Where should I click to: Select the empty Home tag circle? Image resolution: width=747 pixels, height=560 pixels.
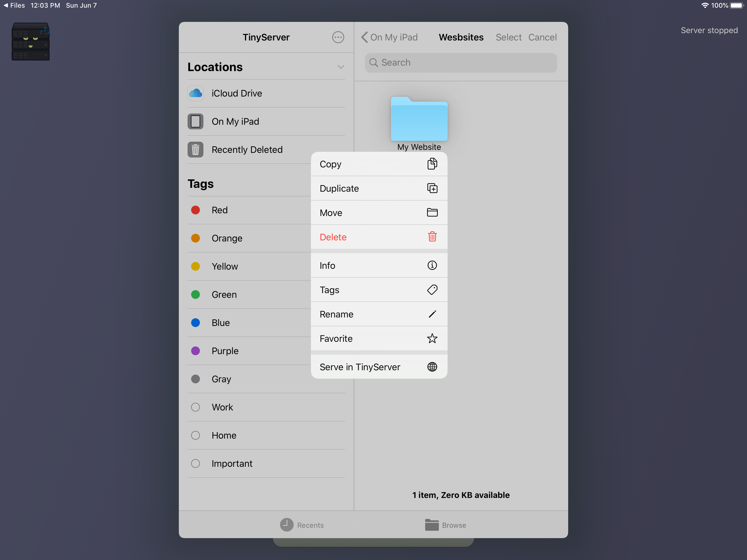195,435
